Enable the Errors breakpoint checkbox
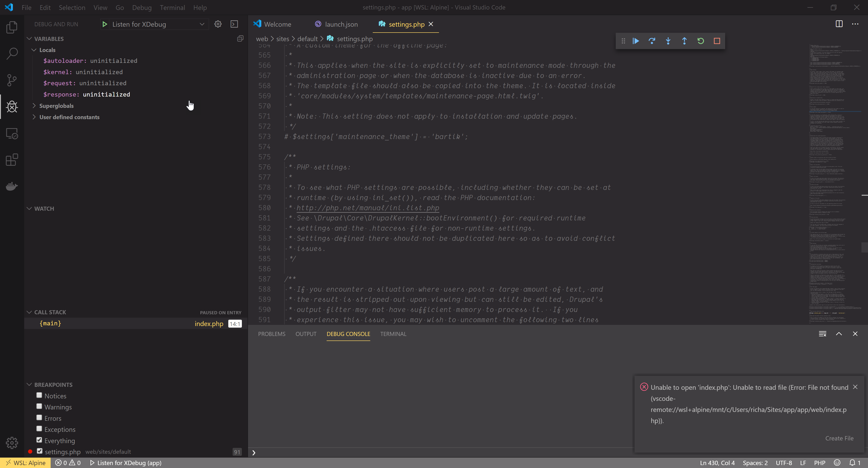Image resolution: width=868 pixels, height=468 pixels. 39,417
